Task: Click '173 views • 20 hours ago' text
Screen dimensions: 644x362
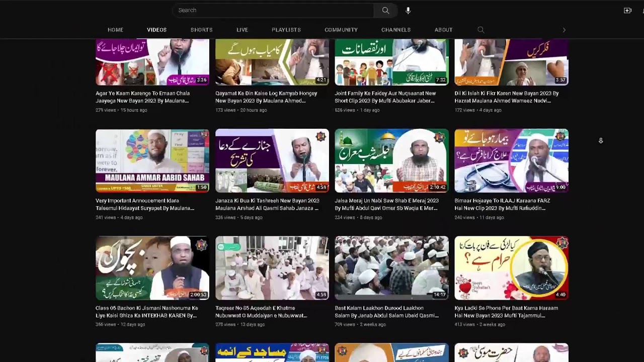Action: [x=241, y=110]
